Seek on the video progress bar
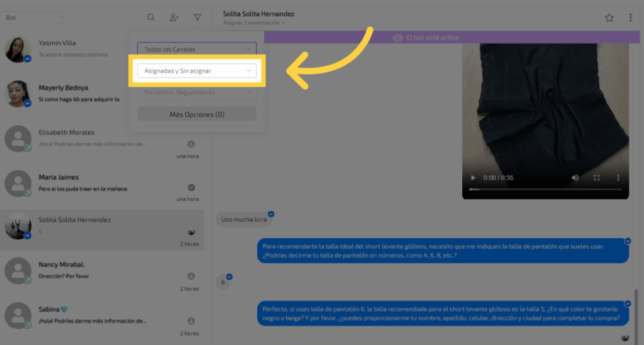 tap(545, 189)
